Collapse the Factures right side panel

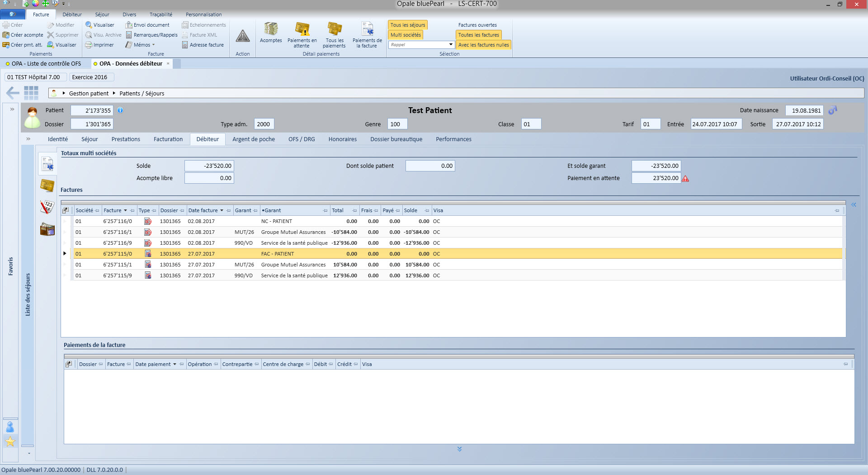tap(854, 205)
